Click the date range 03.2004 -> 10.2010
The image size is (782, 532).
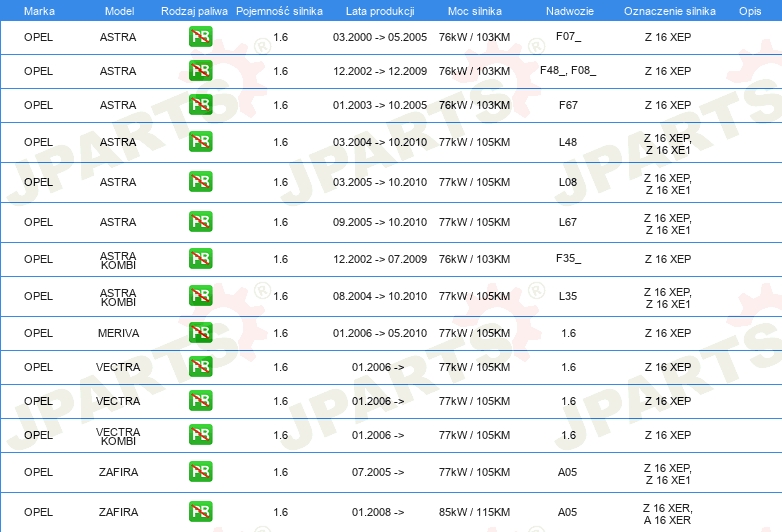coord(380,142)
